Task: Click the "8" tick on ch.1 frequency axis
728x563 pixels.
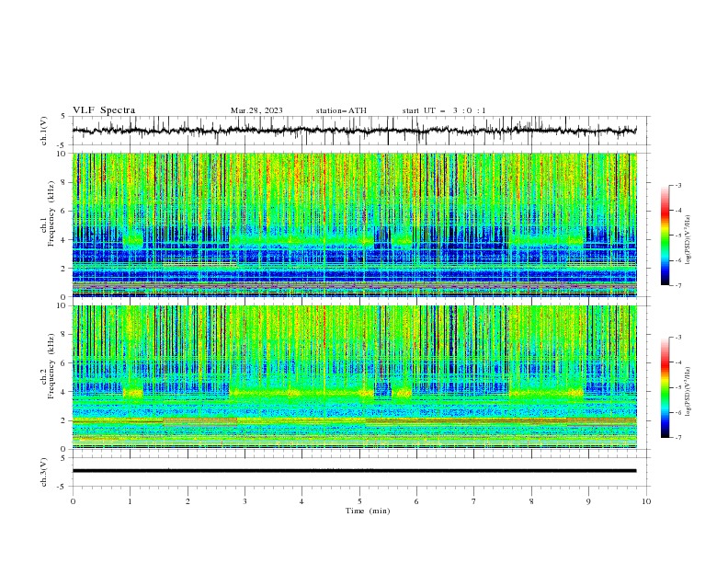Action: (x=63, y=182)
